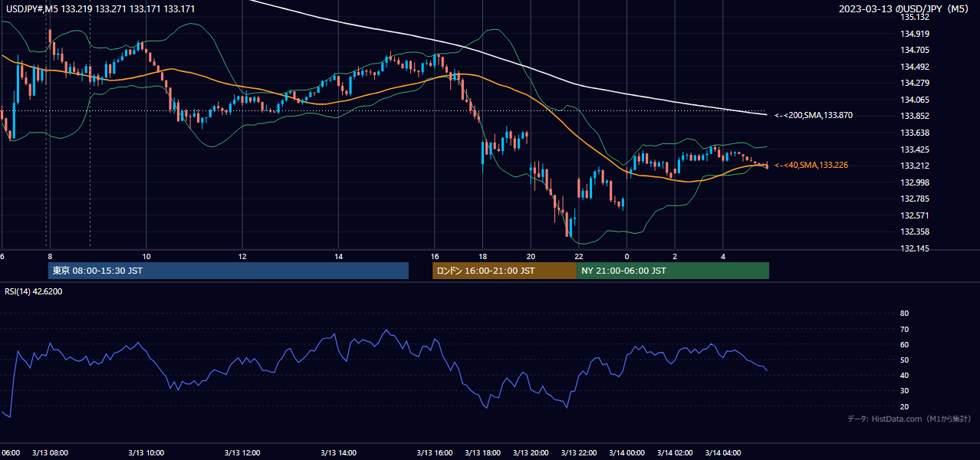Click price axis label 134.065
Viewport: 980px width, 460px height.
pyautogui.click(x=915, y=100)
